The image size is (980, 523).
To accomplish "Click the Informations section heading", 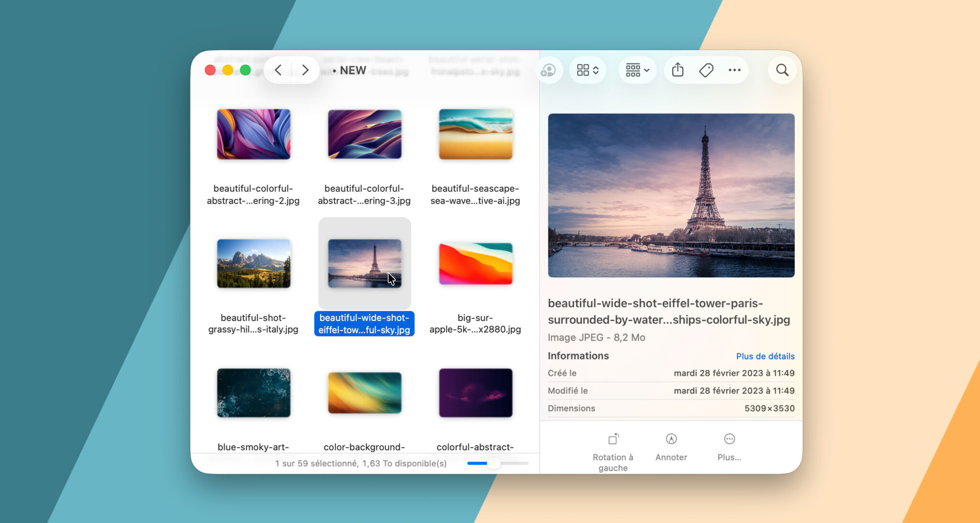I will pos(578,356).
